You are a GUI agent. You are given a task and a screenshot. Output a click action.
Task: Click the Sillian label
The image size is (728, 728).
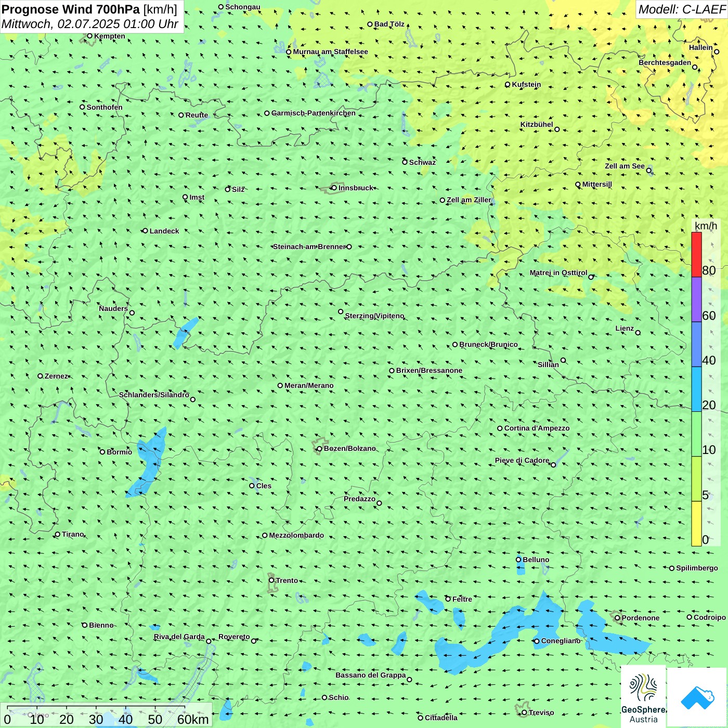click(548, 365)
